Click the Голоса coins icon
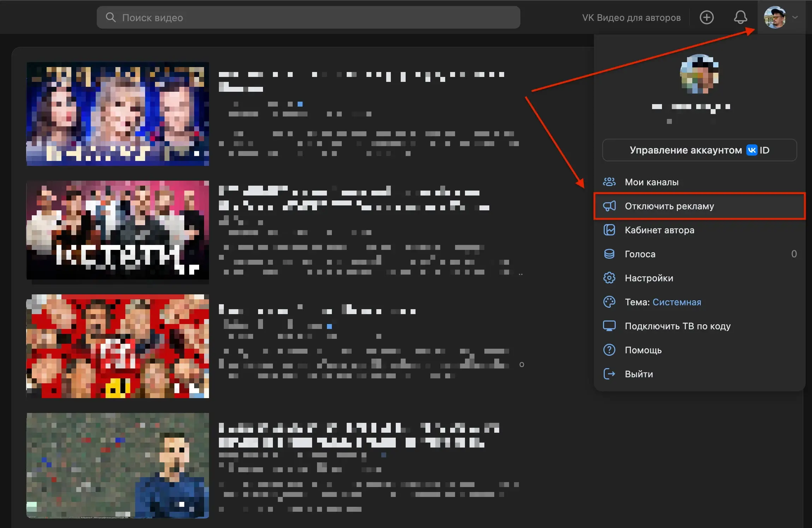 [609, 254]
